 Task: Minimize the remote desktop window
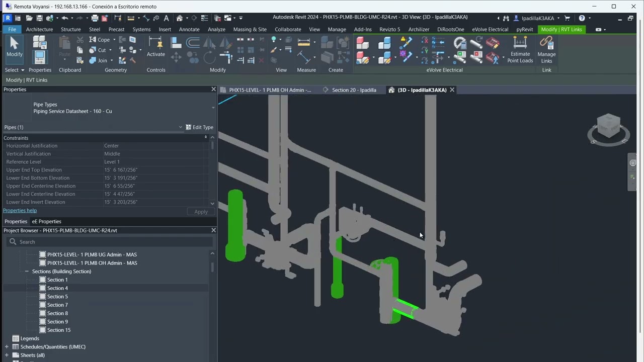click(594, 7)
